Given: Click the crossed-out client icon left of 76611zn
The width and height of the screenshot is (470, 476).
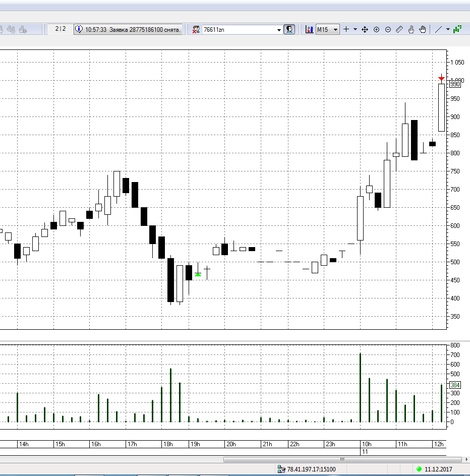Looking at the screenshot, I should coord(196,29).
